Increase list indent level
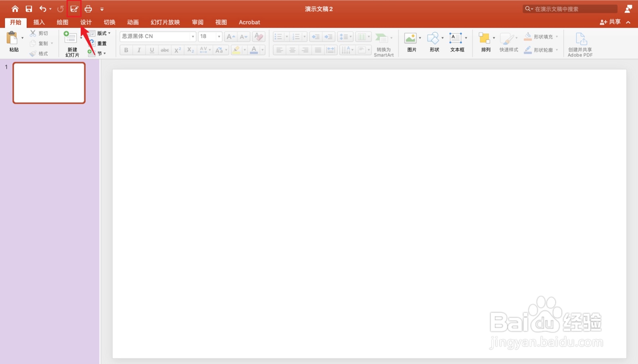Image resolution: width=638 pixels, height=364 pixels. coord(329,37)
